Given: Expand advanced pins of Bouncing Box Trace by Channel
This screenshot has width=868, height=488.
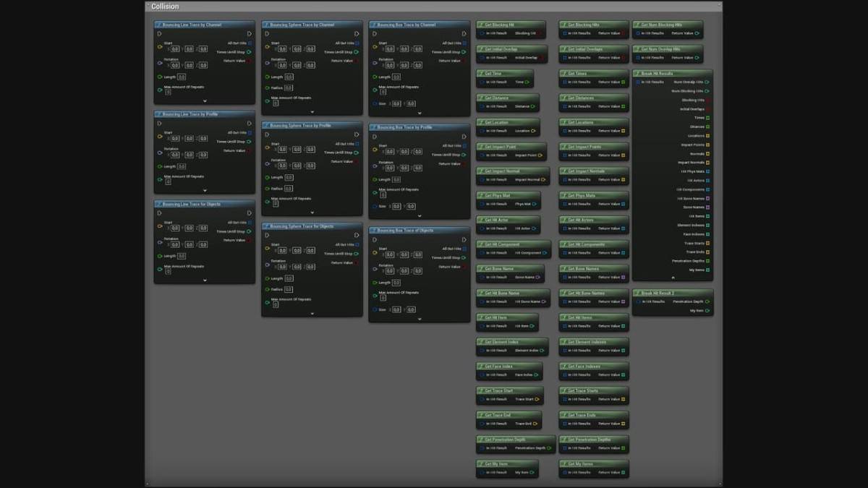Looking at the screenshot, I should coord(420,114).
